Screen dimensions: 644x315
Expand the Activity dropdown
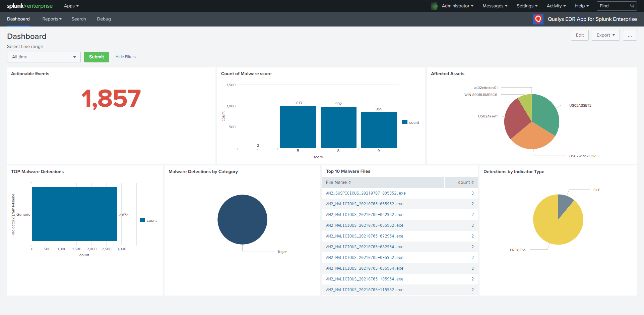point(556,6)
